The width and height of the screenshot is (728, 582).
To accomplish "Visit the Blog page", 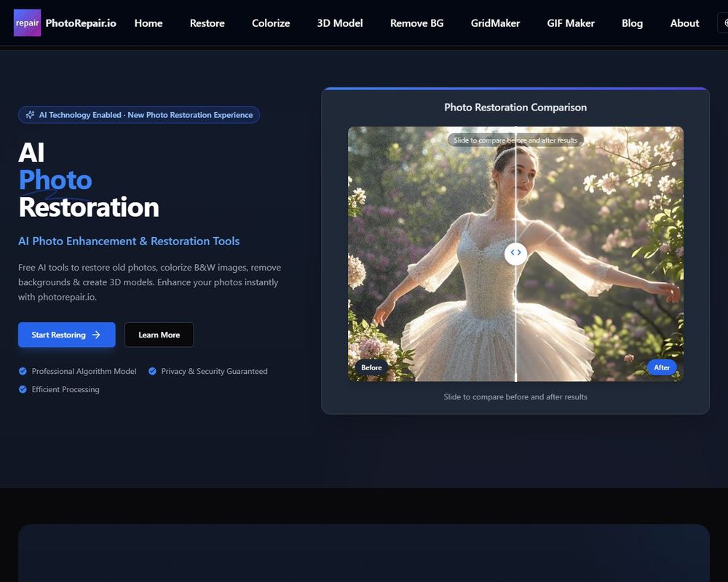I will pos(632,23).
